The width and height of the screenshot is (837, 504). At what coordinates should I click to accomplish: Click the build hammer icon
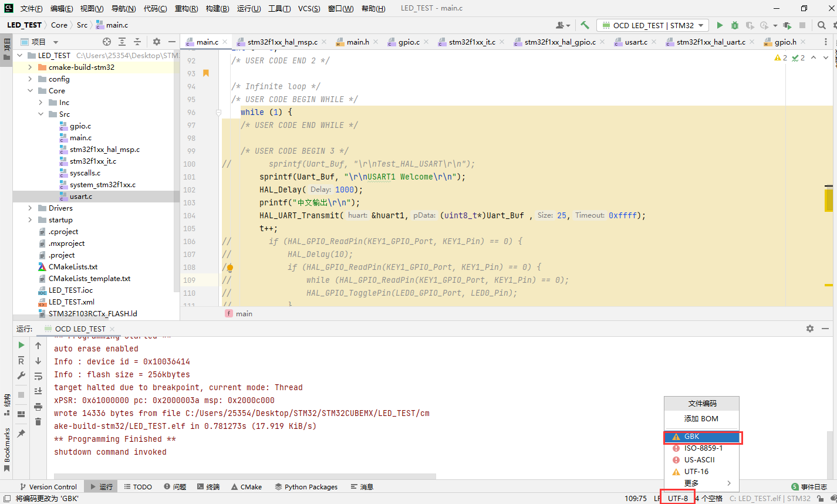pos(585,25)
